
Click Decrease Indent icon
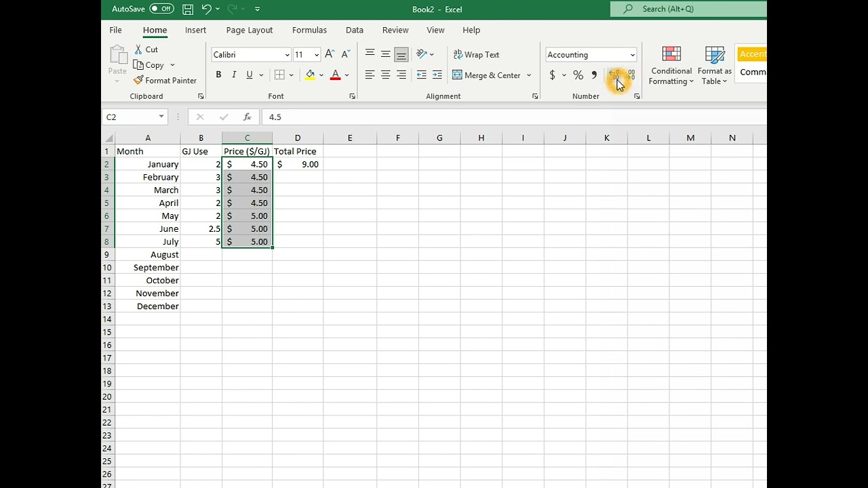421,75
